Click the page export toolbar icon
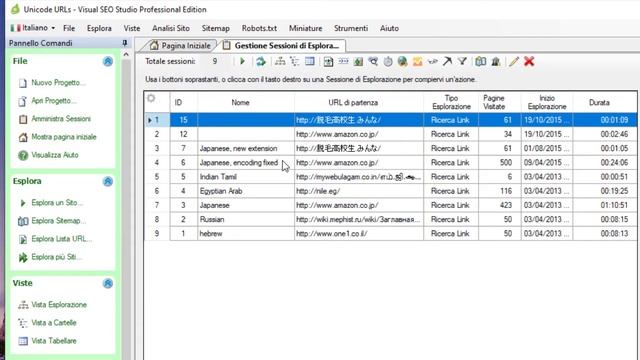The image size is (640, 360). pos(328,62)
